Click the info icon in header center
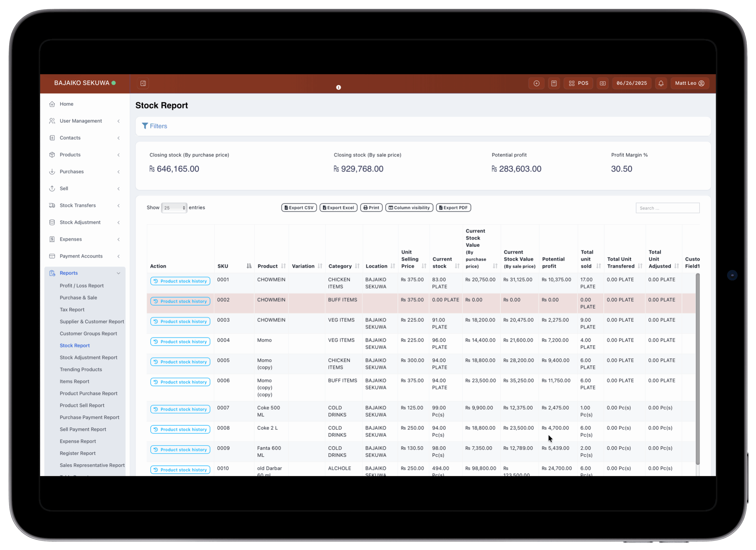 click(x=338, y=87)
